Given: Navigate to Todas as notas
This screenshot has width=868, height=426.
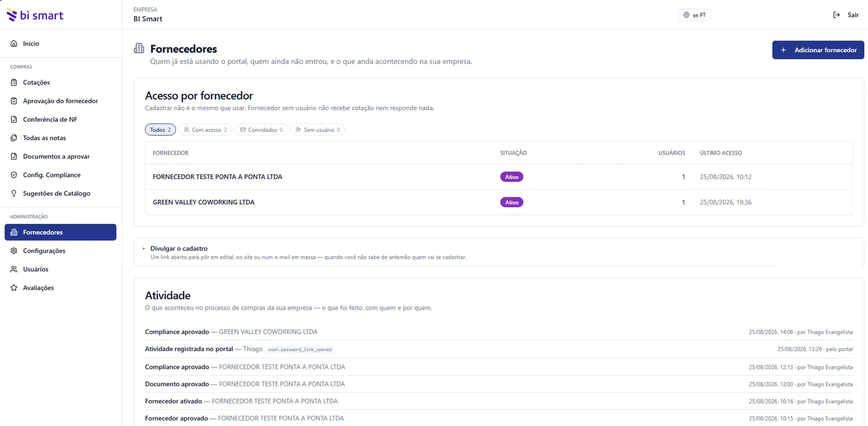Looking at the screenshot, I should coord(60,138).
